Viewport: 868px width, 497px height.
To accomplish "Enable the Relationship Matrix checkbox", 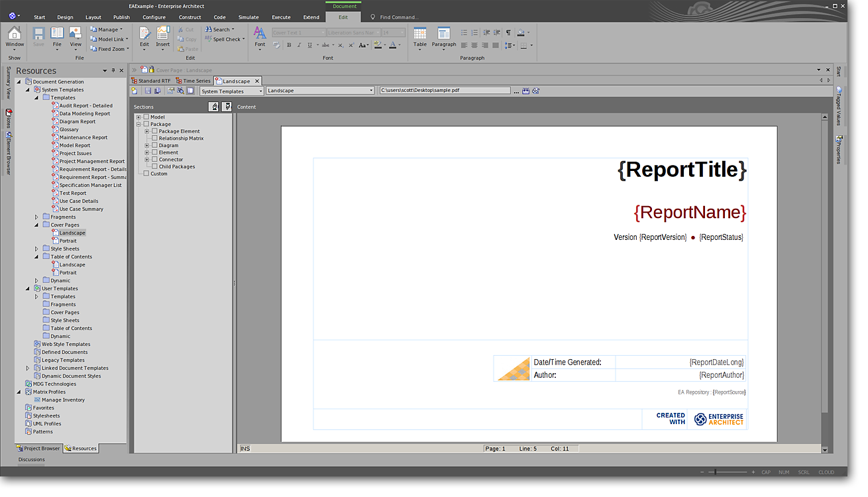I will point(155,138).
